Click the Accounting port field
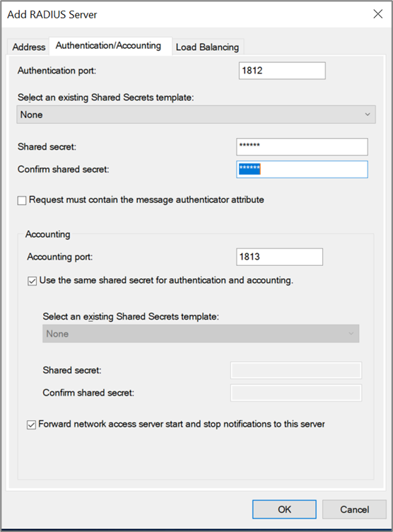Screen dimensions: 393x532 point(279,257)
